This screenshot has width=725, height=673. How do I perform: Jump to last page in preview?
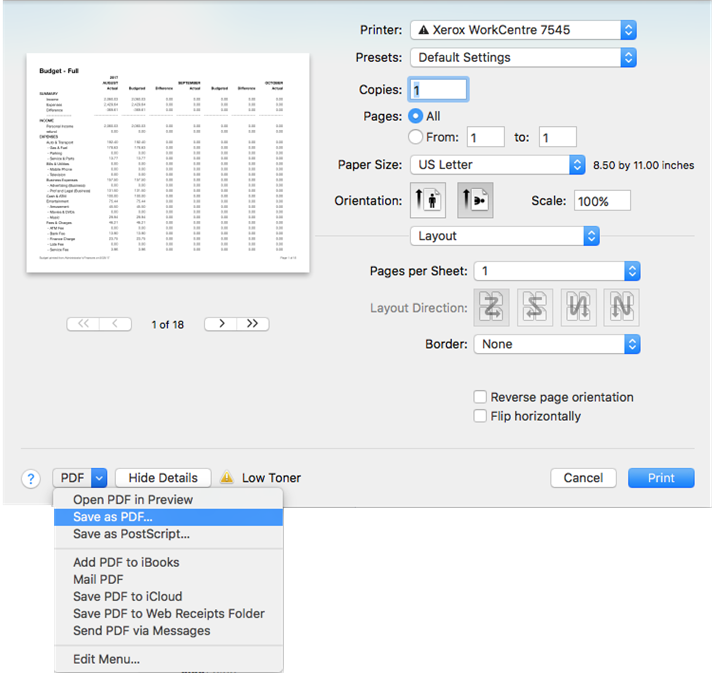(254, 324)
